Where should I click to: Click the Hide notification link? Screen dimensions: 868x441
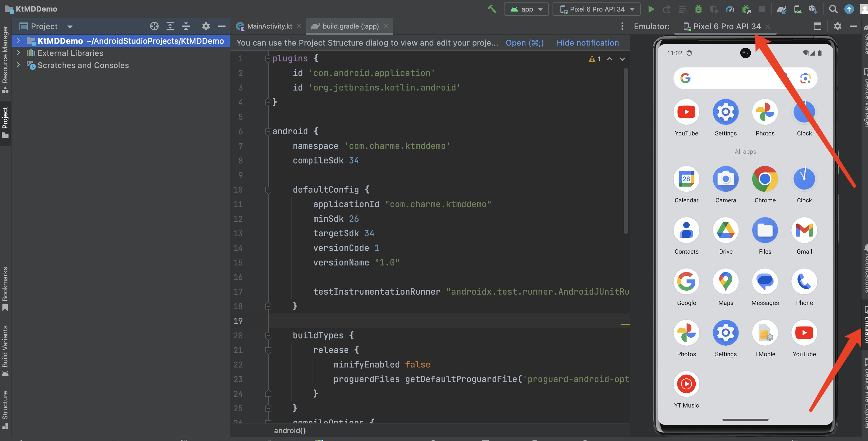pyautogui.click(x=587, y=43)
